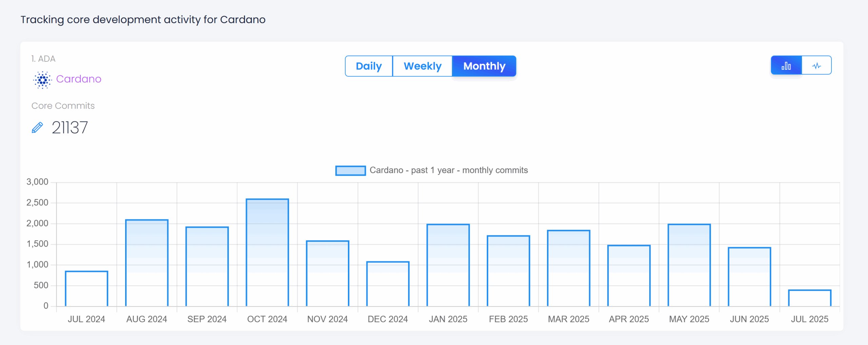Toggle the monthly commits legend swatch

(351, 171)
